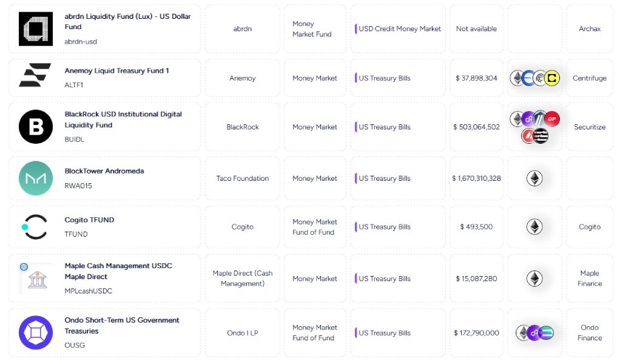Image resolution: width=623 pixels, height=364 pixels.
Task: Click the Anemoy Liquid Treasury Fund logo
Action: [x=35, y=75]
